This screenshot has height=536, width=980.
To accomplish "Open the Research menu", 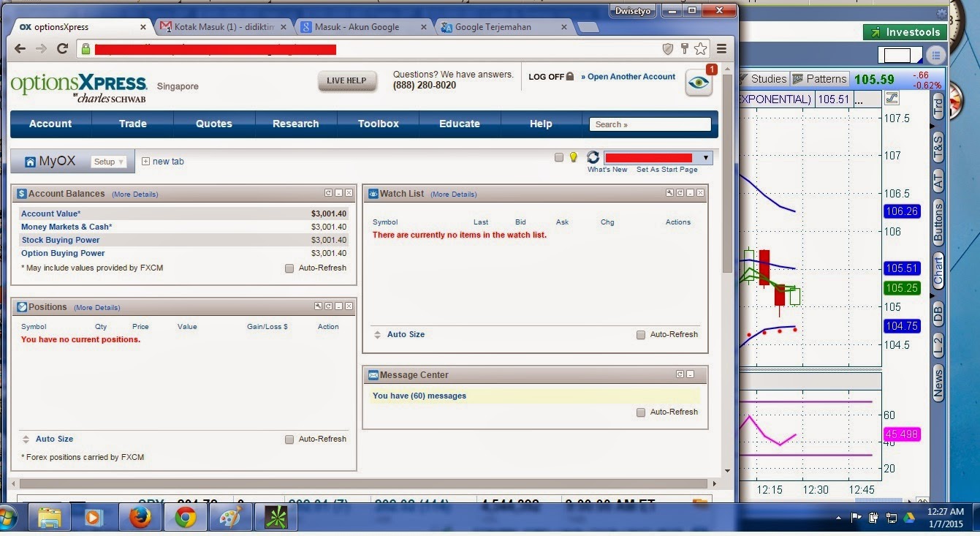I will coord(296,124).
